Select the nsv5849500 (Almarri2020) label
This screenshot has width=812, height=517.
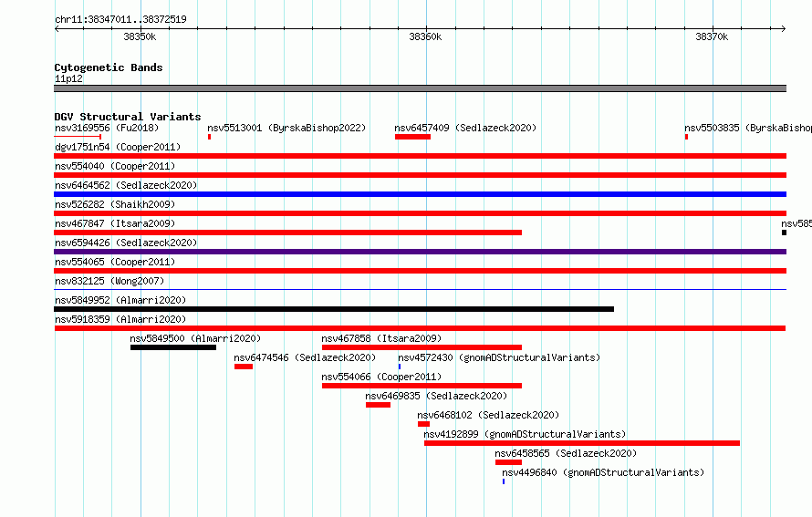point(195,338)
